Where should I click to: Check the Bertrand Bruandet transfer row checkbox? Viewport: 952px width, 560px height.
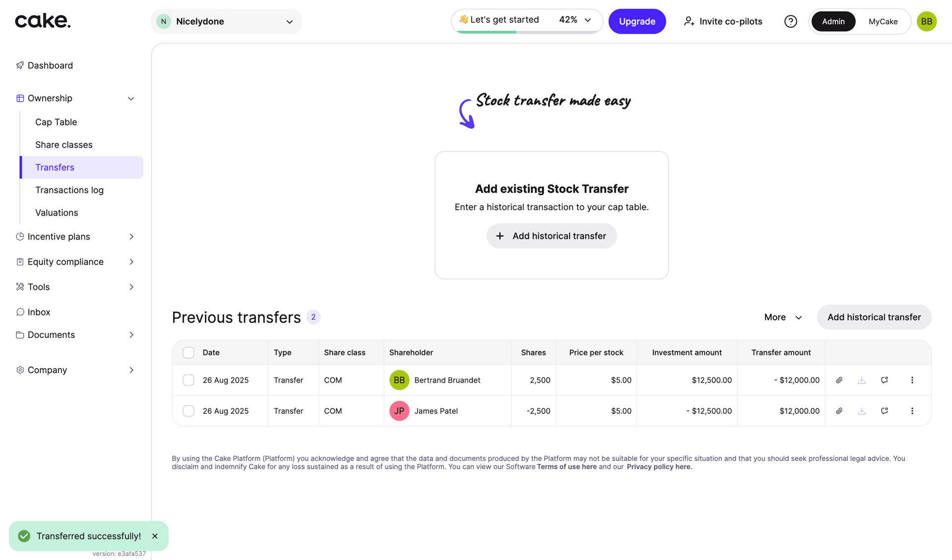click(x=188, y=380)
